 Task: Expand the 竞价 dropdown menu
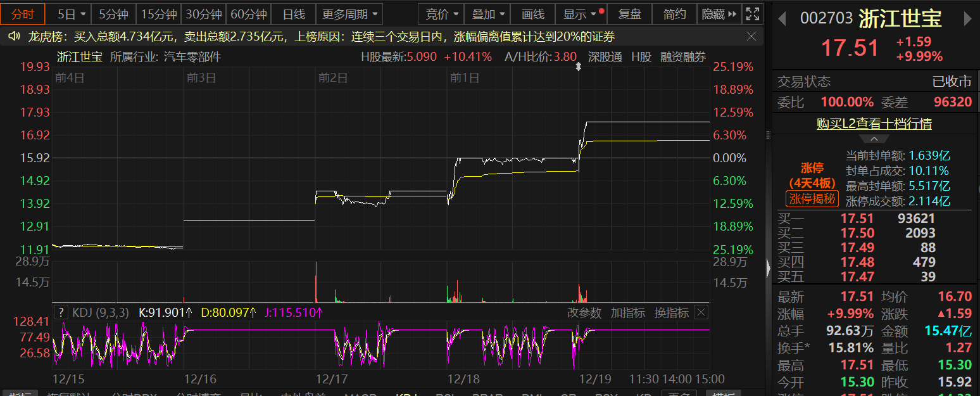[441, 14]
